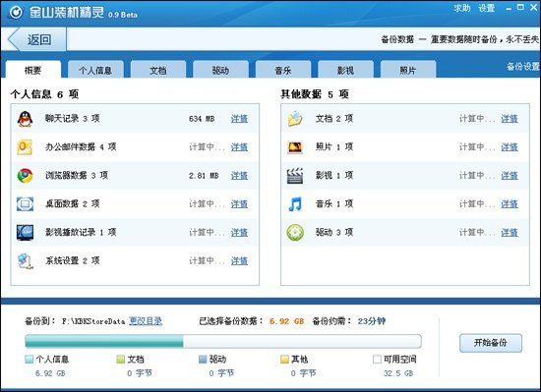The image size is (541, 392).
Task: Open 详情 for 浏览器数据 row
Action: click(239, 176)
